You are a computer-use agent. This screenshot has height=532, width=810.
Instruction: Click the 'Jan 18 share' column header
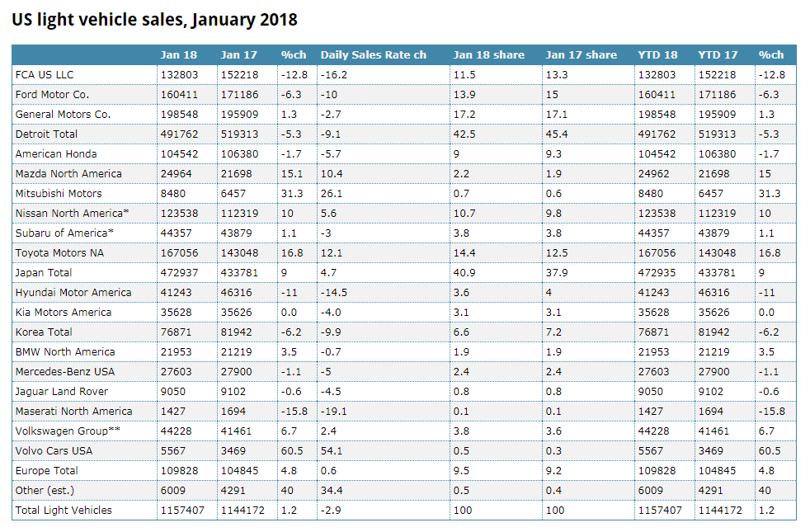488,54
